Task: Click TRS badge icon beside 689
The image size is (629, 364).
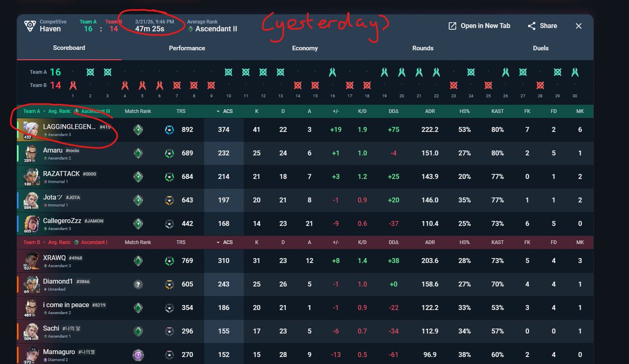Action: pyautogui.click(x=169, y=153)
